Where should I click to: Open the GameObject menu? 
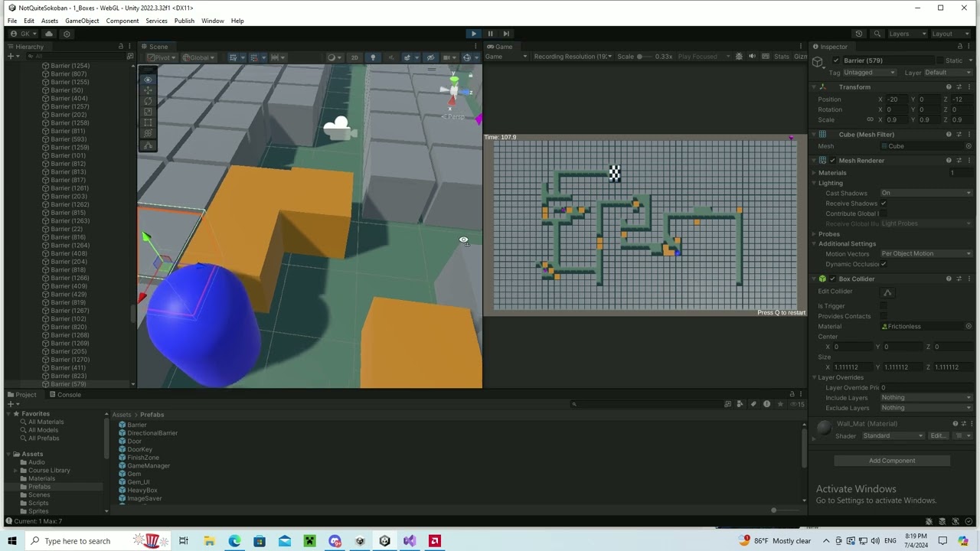tap(82, 21)
